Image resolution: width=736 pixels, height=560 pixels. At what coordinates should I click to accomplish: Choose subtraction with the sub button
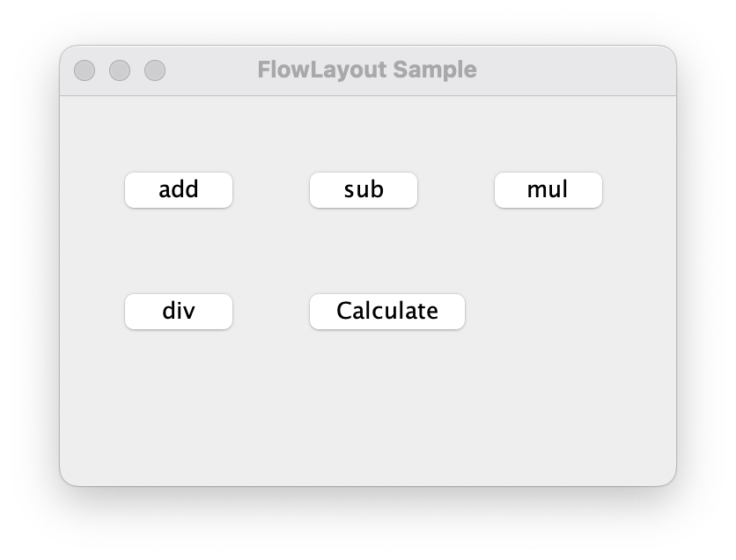click(364, 190)
